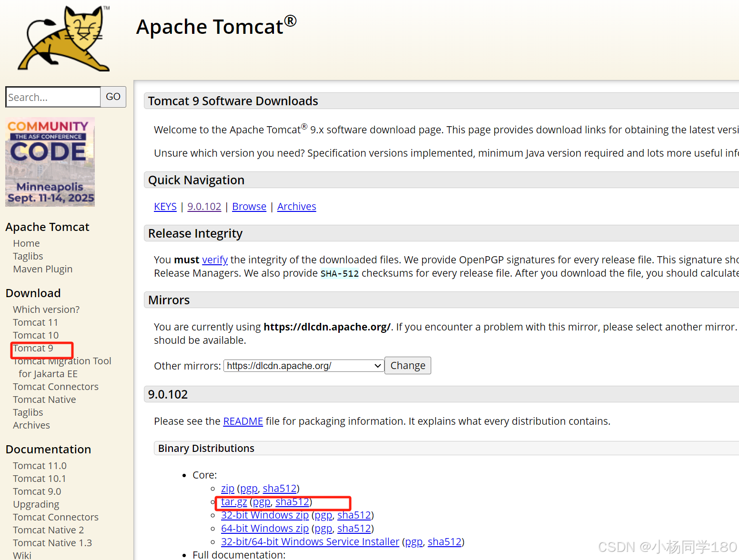Select Tomcat 10 download page
739x560 pixels.
[x=36, y=335]
